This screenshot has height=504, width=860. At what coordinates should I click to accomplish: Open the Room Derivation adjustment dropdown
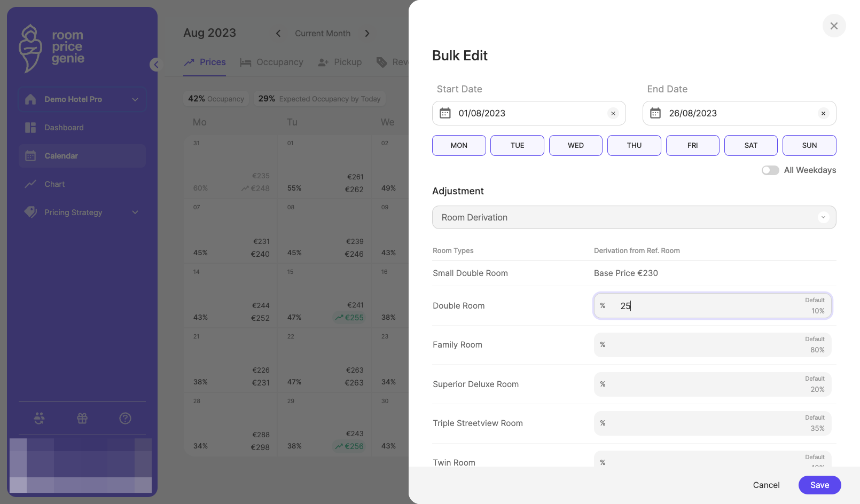tap(634, 217)
